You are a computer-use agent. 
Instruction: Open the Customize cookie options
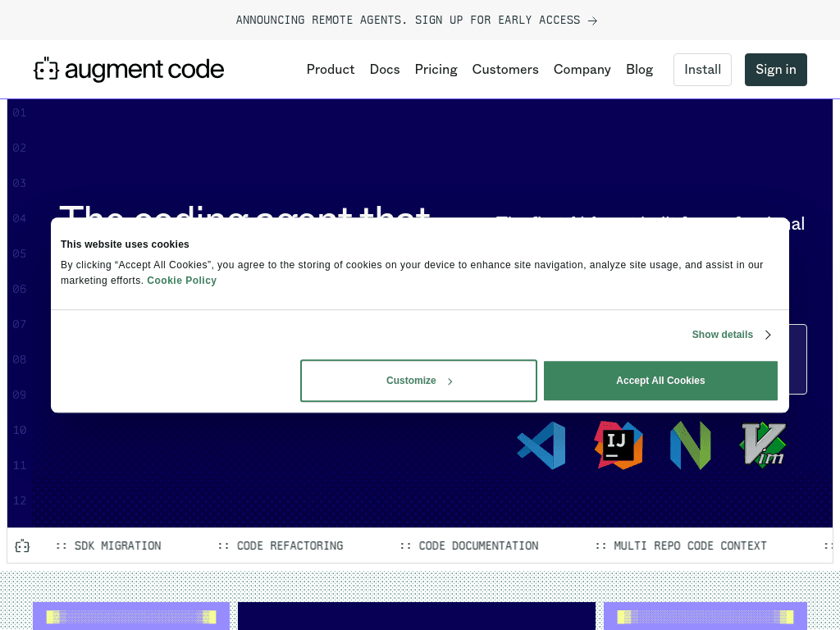click(418, 381)
